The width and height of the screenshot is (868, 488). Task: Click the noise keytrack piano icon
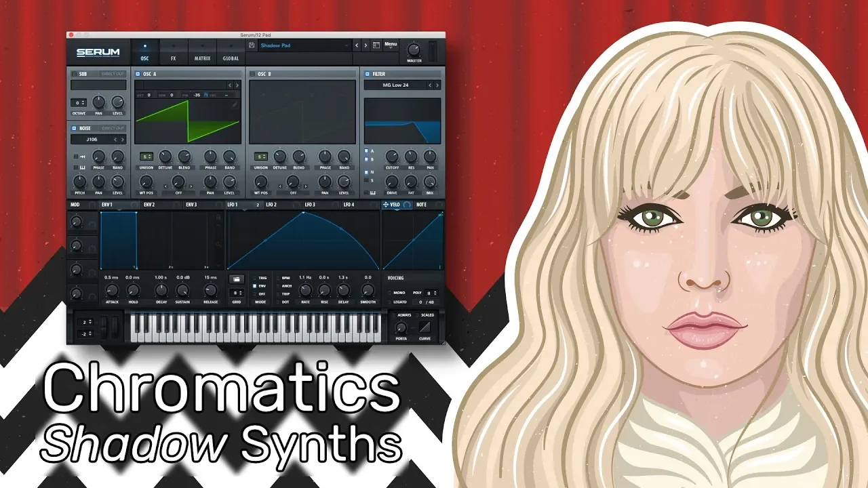[82, 167]
